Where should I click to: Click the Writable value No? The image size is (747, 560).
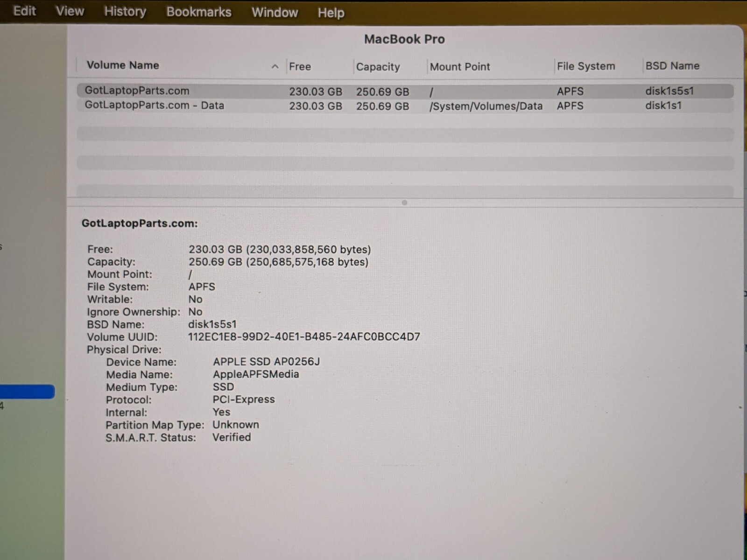(195, 299)
